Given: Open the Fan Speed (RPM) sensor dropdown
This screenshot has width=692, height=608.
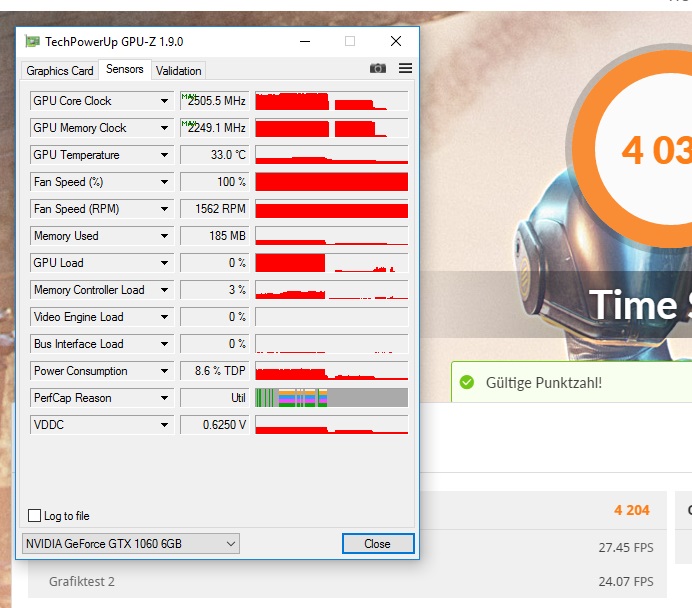Looking at the screenshot, I should pyautogui.click(x=164, y=209).
